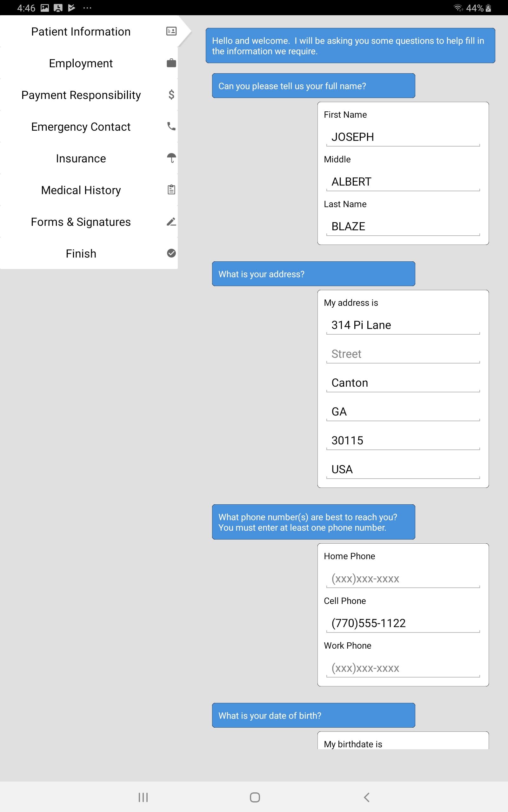Click the "Work Phone" label
The width and height of the screenshot is (508, 812).
[x=347, y=645]
